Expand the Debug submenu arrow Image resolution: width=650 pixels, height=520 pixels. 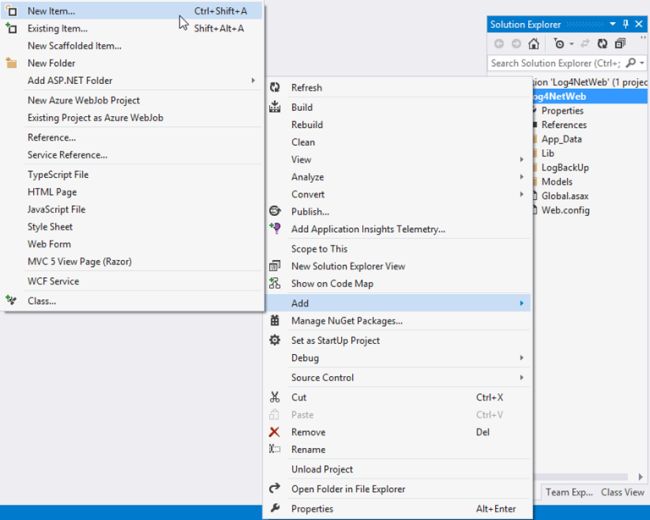point(521,357)
